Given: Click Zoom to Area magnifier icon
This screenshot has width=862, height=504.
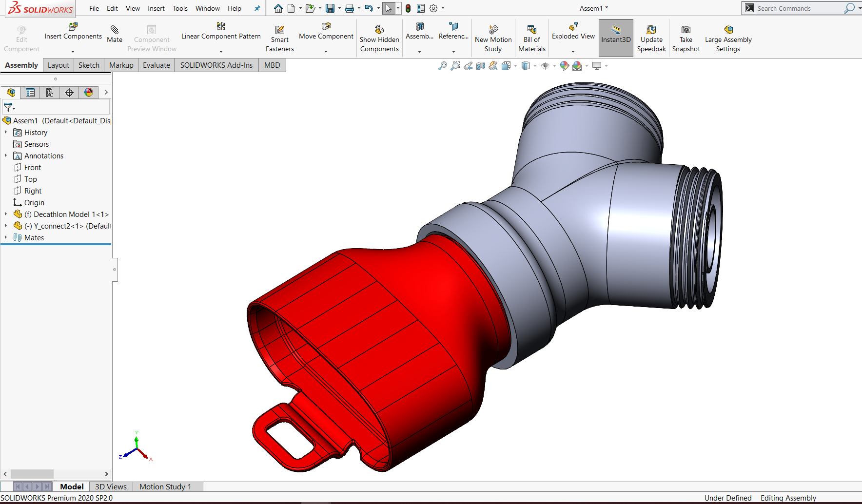Looking at the screenshot, I should click(x=455, y=66).
